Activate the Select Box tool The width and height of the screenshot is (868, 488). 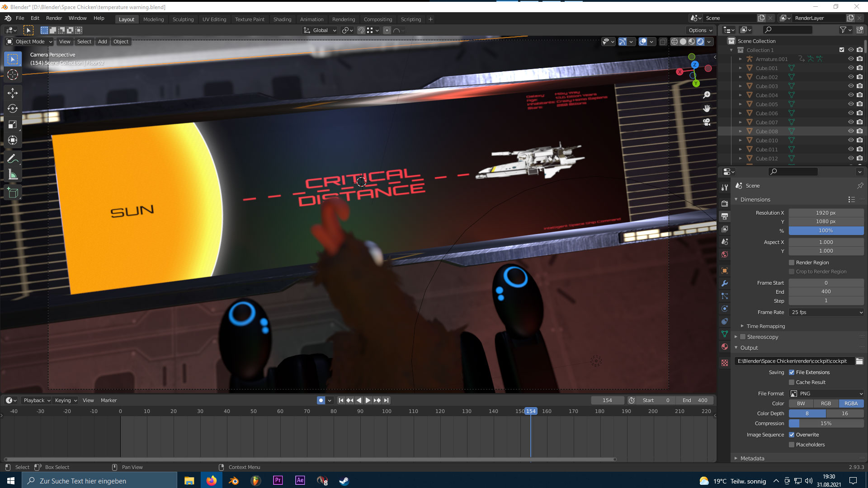click(13, 59)
